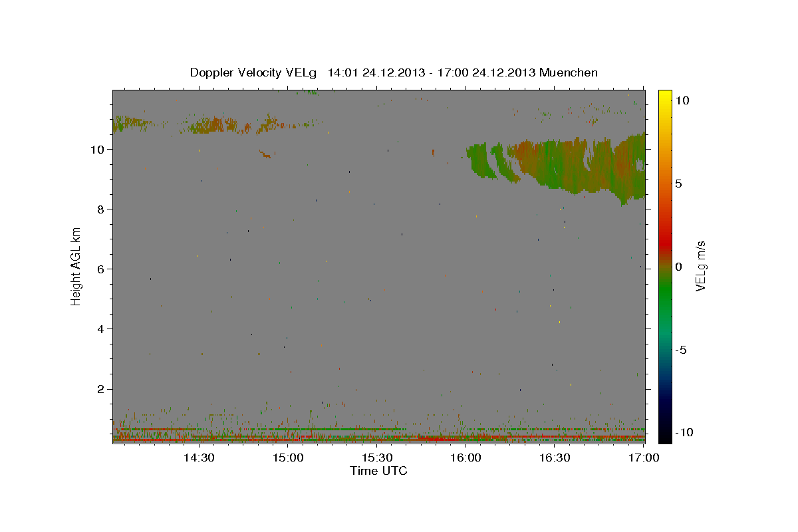Pick the yellow region of the colorbar
Viewport: 798px width, 532px height.
pos(664,100)
